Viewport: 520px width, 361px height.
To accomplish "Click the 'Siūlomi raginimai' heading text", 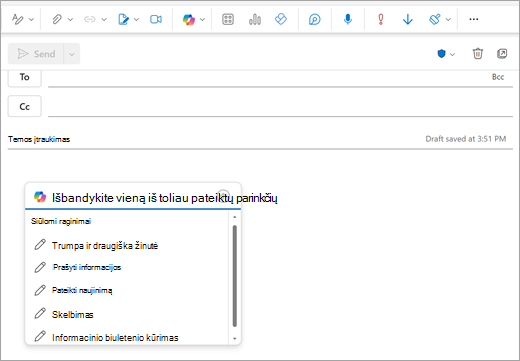I will pos(61,221).
